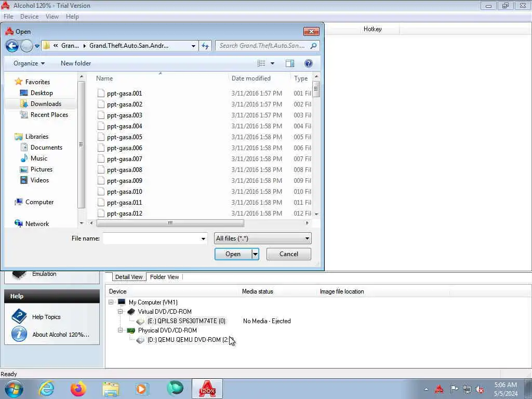
Task: Open About Alcohol 120% info icon
Action: (x=19, y=334)
